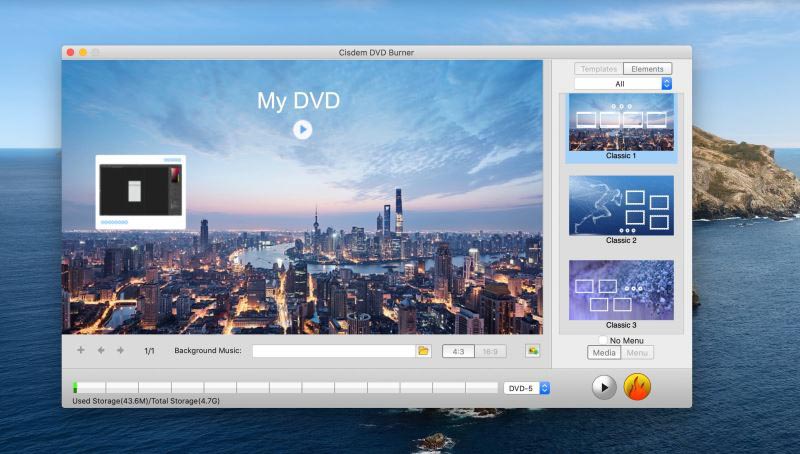Click the background image picker icon

tap(532, 350)
